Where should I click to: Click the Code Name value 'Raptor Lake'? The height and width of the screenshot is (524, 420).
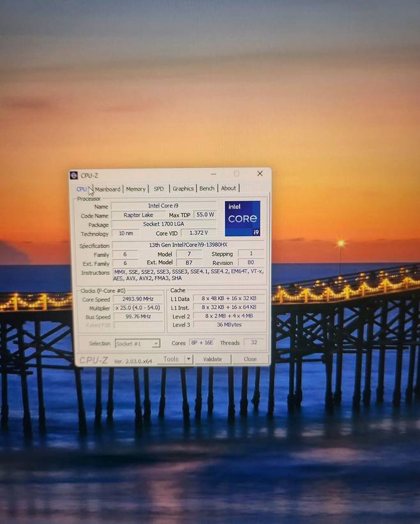coord(139,215)
